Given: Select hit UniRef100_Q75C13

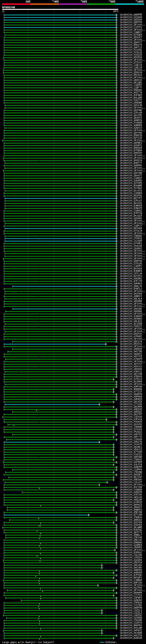Looking at the screenshot, I should click(x=131, y=379).
